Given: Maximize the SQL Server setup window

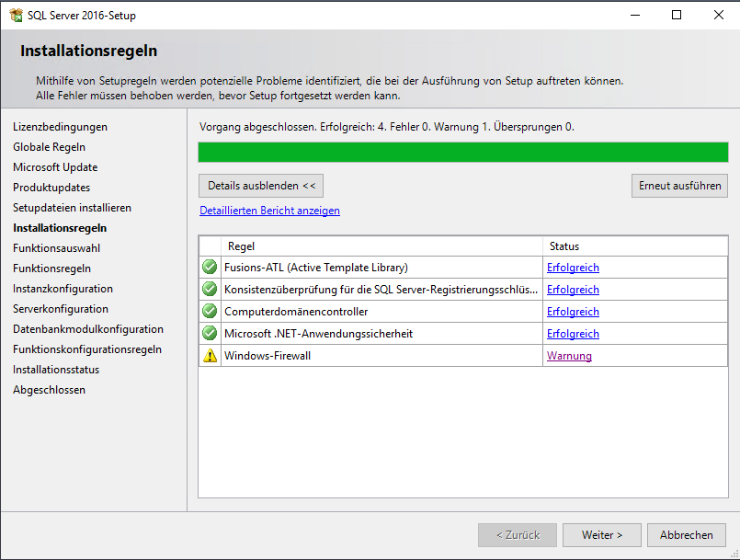Looking at the screenshot, I should 677,15.
